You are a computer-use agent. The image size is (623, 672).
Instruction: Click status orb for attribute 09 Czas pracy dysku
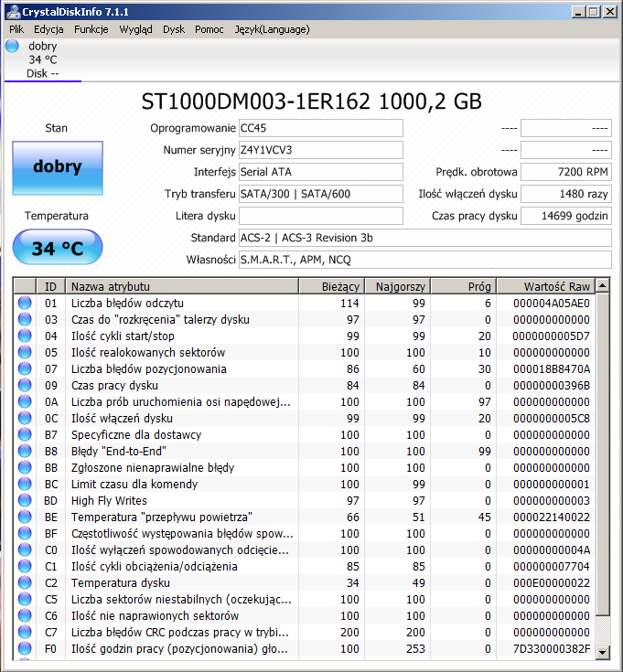pyautogui.click(x=25, y=385)
